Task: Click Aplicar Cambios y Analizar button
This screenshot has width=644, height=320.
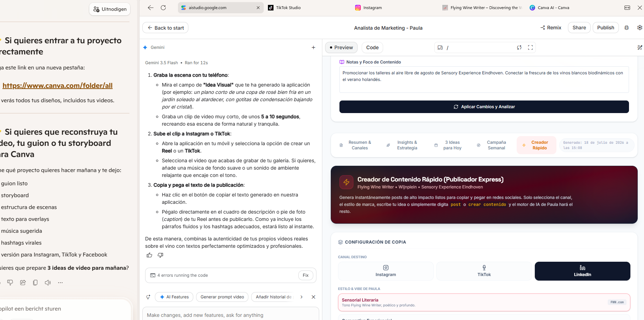Action: [484, 107]
